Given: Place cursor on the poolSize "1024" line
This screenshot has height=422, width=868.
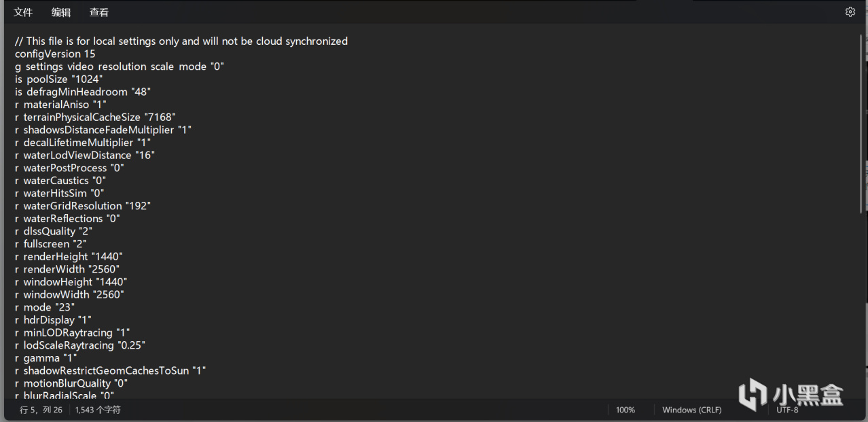Looking at the screenshot, I should 59,79.
